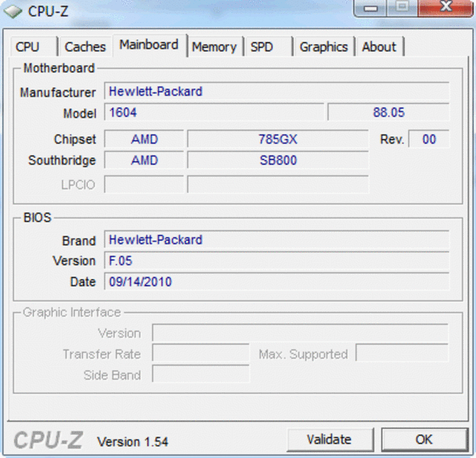
Task: Click the Manufacturer label
Action: click(x=57, y=92)
